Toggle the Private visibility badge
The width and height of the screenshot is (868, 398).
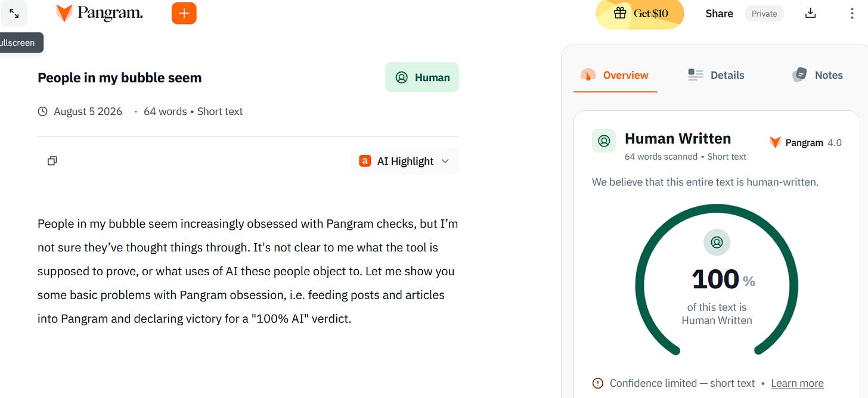click(764, 14)
